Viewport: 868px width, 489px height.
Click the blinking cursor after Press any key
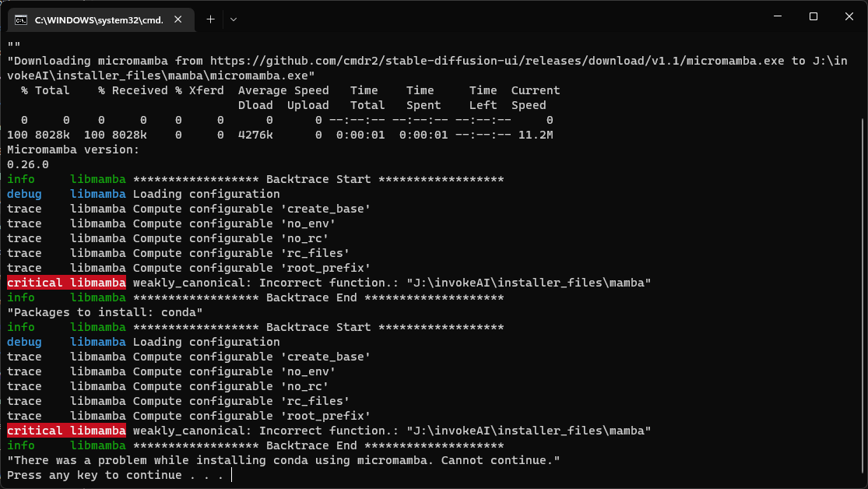(230, 475)
